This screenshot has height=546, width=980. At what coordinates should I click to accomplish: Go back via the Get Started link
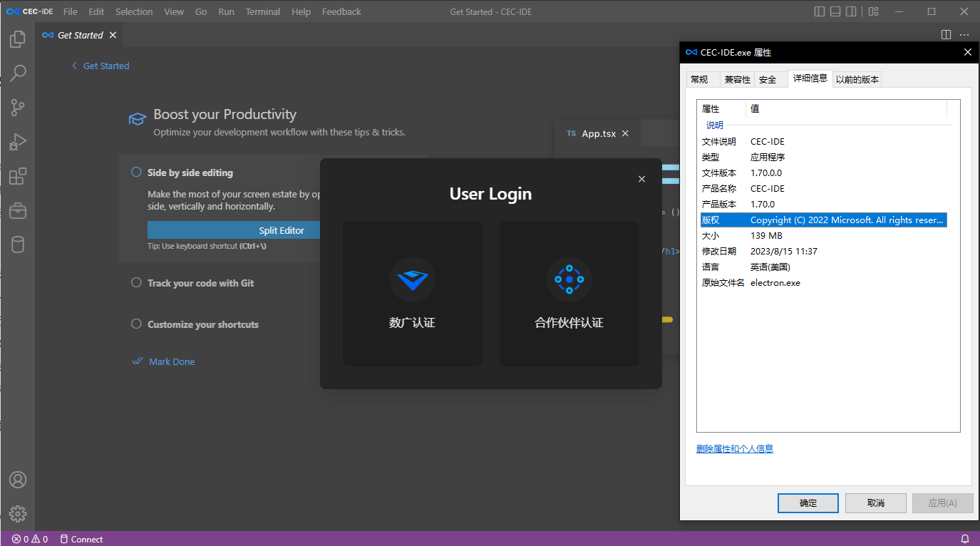[100, 66]
